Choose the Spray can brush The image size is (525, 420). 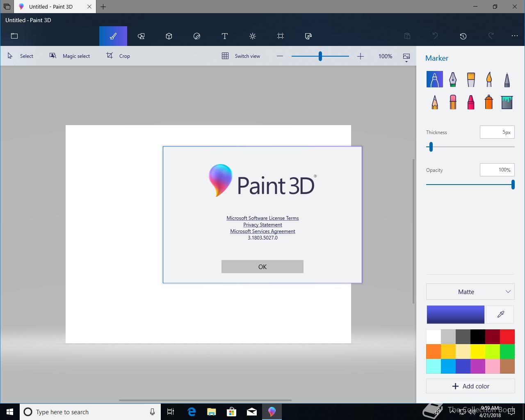[489, 102]
